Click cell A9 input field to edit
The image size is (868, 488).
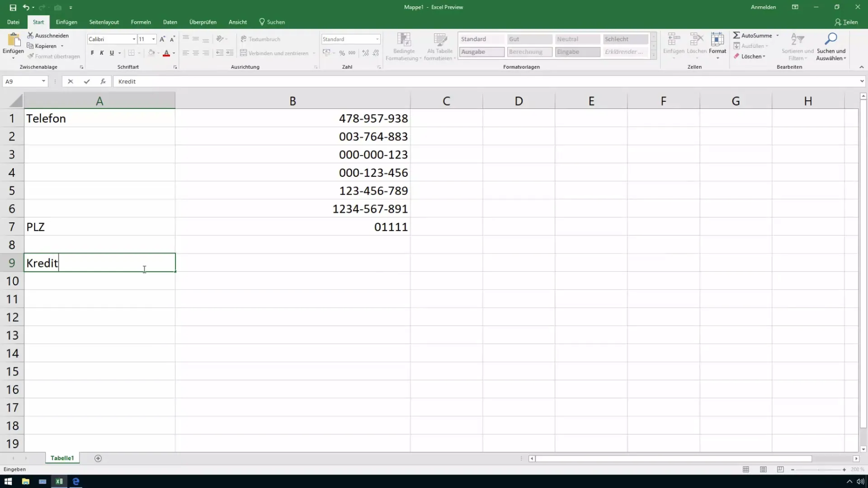99,263
